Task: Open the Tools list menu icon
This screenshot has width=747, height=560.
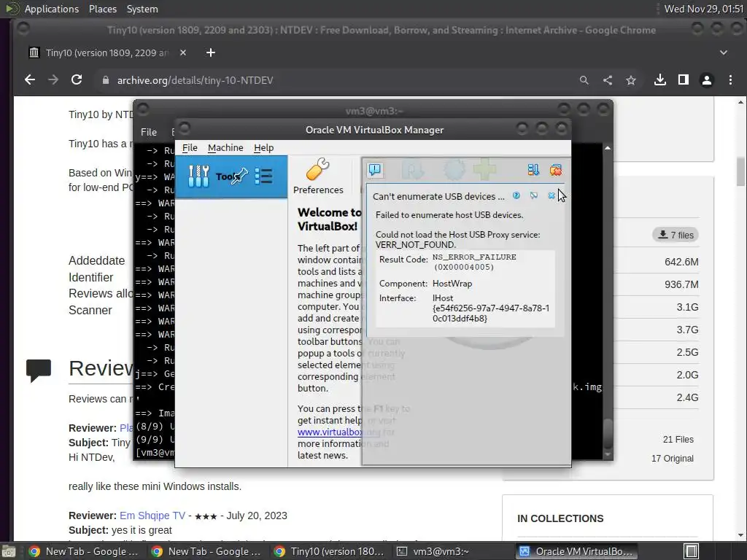Action: click(263, 176)
